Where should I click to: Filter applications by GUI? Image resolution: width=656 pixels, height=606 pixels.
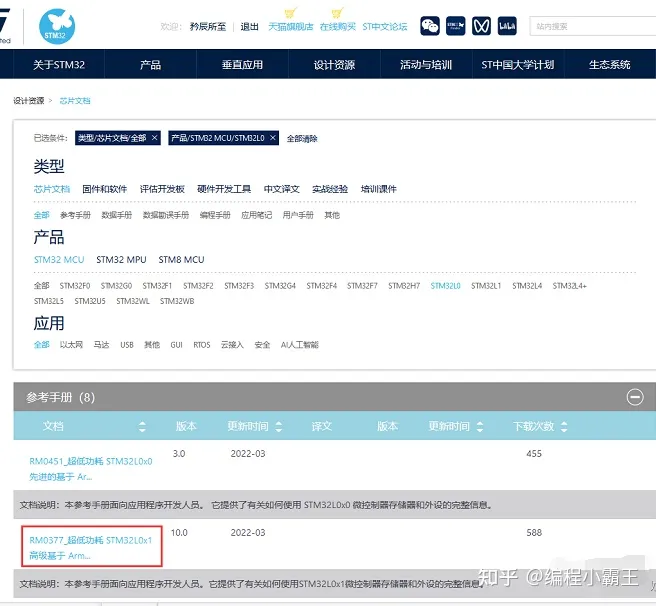tap(177, 345)
